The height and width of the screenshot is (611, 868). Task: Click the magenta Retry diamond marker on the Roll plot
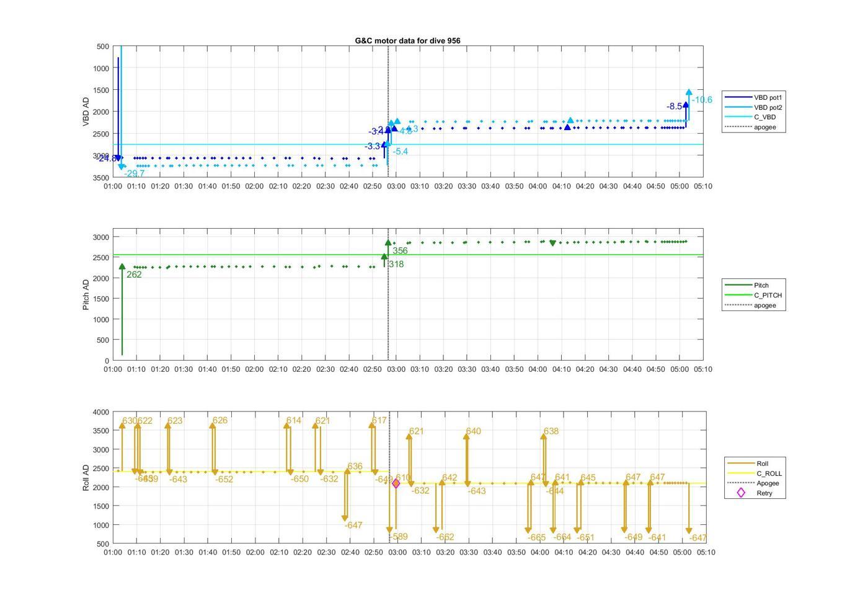point(396,483)
